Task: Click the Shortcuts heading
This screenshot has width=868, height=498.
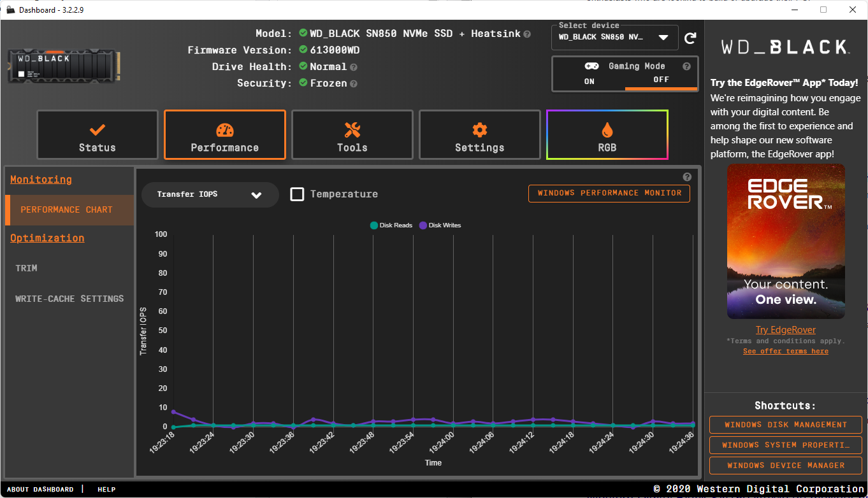Action: tap(785, 406)
